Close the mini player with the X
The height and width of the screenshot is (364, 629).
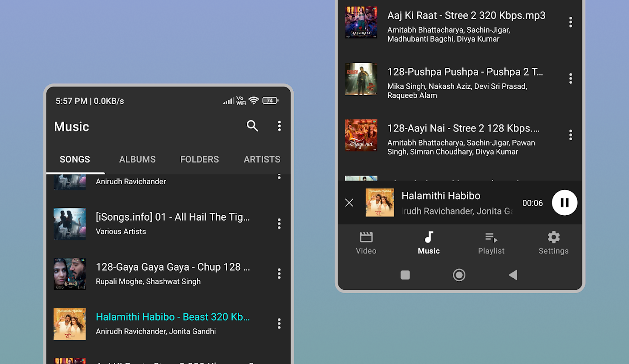tap(349, 202)
